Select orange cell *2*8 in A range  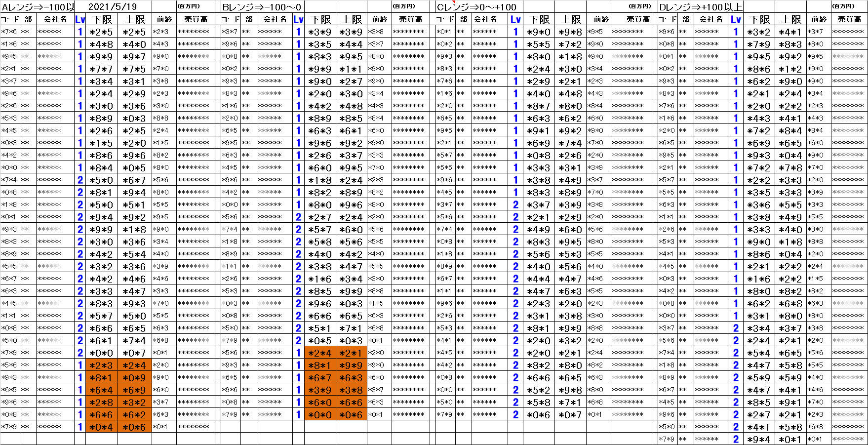(x=101, y=402)
